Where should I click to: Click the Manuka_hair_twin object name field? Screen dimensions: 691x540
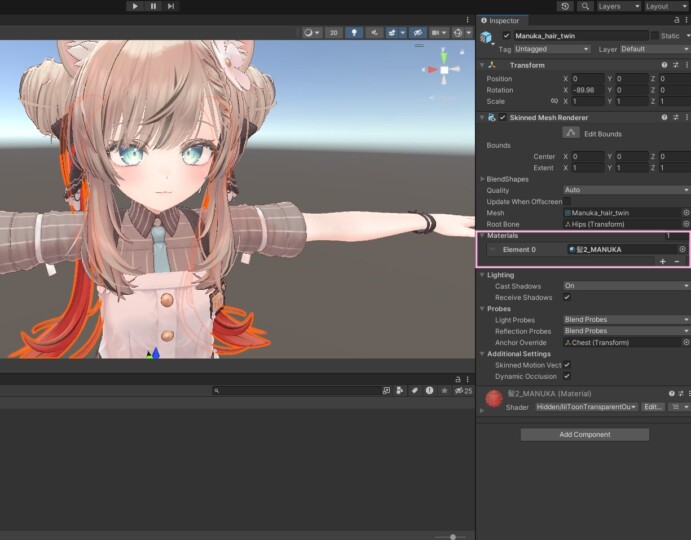tap(580, 36)
